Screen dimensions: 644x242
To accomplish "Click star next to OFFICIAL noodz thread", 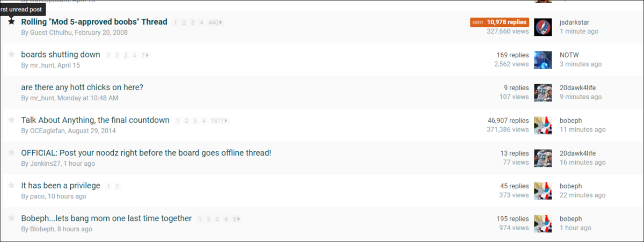I will click(x=11, y=152).
